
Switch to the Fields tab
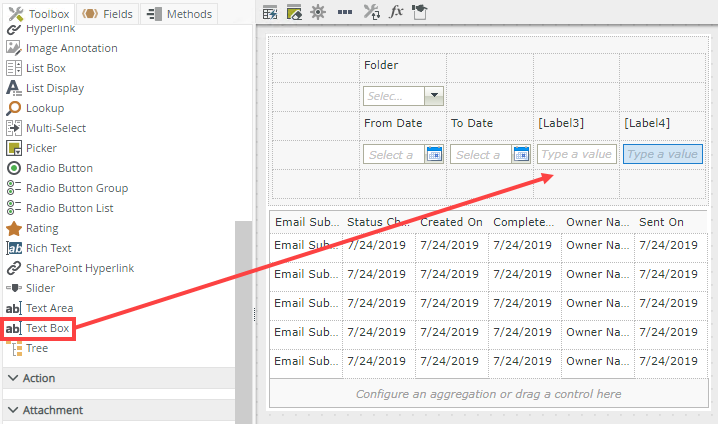point(108,14)
